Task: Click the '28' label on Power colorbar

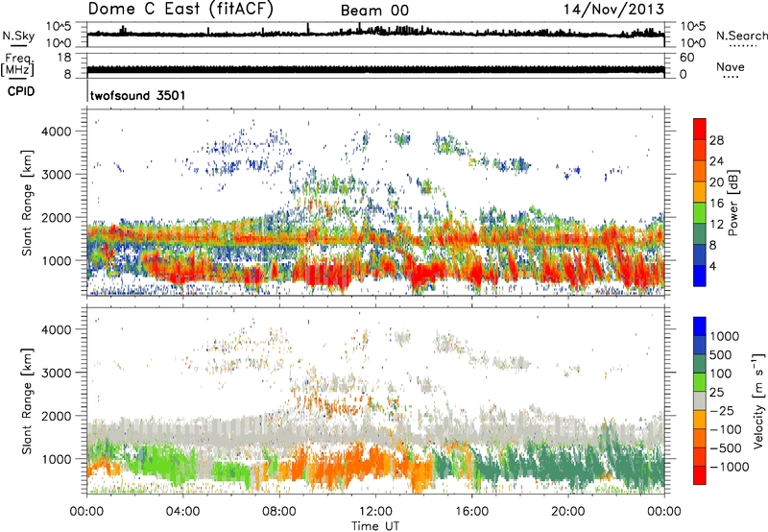Action: (716, 140)
